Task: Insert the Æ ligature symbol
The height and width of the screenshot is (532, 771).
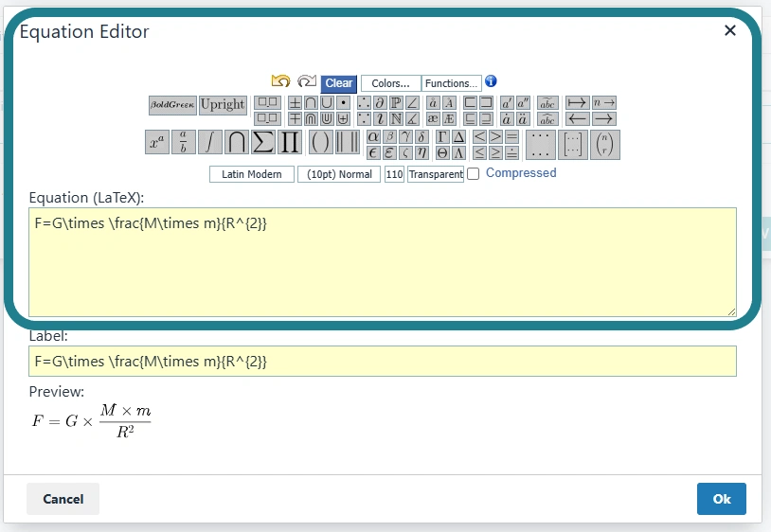Action: tap(449, 118)
